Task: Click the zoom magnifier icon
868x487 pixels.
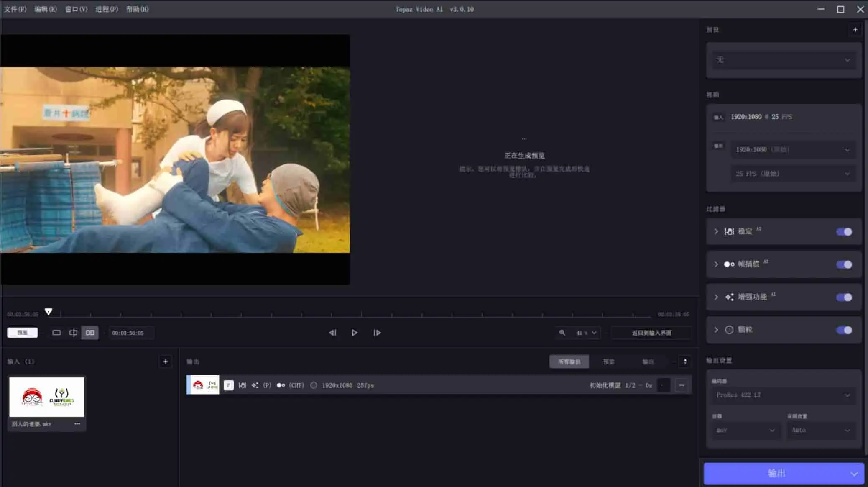Action: point(562,333)
